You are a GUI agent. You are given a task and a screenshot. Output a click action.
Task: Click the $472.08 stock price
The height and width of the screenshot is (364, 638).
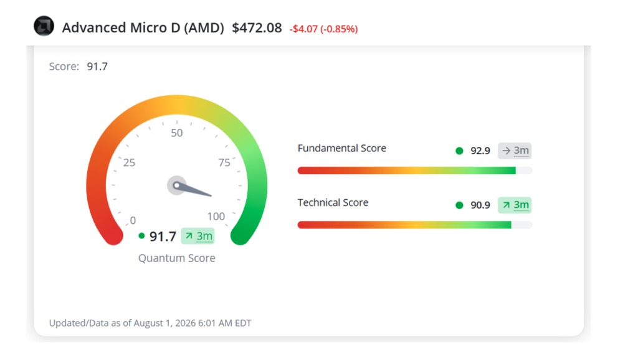click(x=257, y=27)
